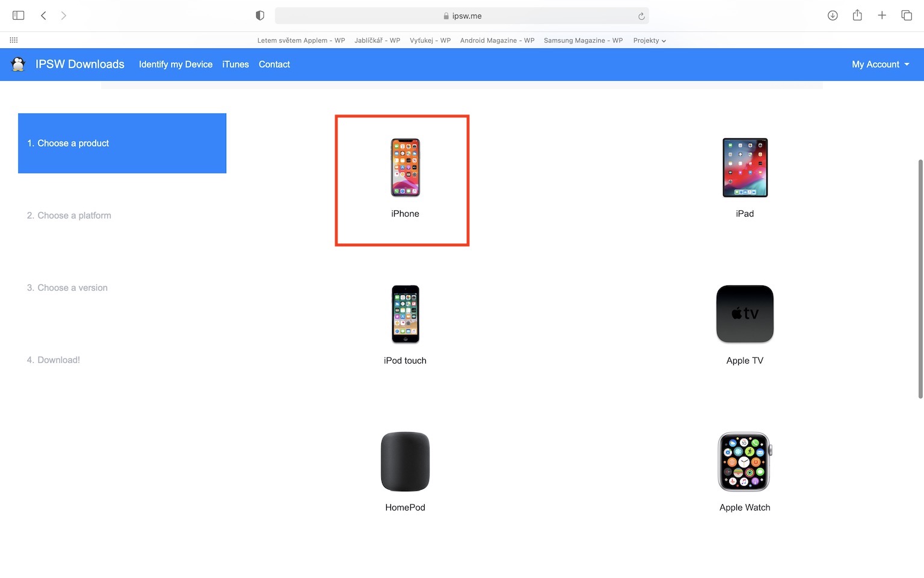924x578 pixels.
Task: Click the IPSW Downloads brand link
Action: point(80,64)
